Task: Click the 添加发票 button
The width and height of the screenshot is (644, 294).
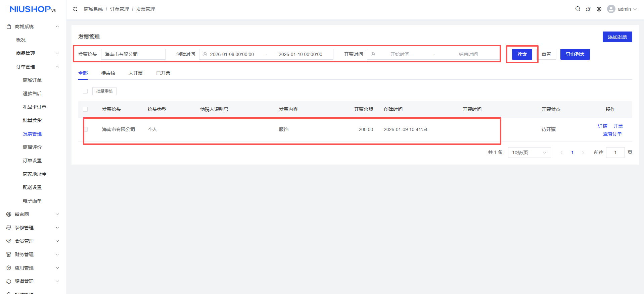Action: (x=617, y=37)
